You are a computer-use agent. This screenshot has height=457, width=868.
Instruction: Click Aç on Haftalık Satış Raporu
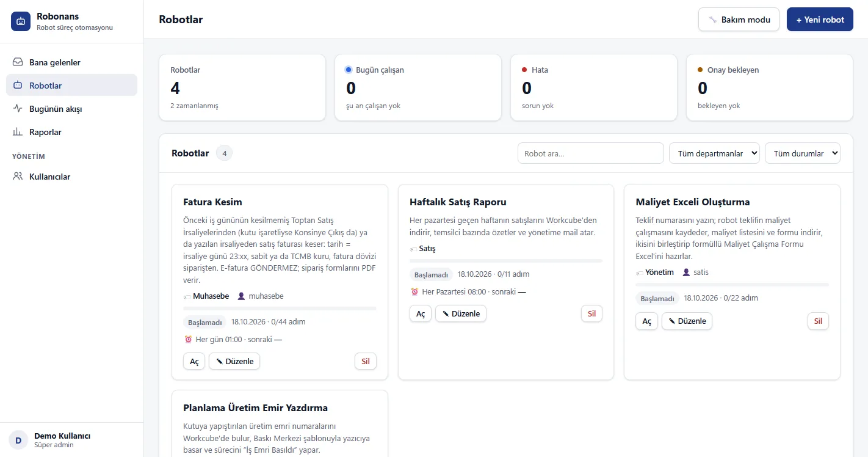pyautogui.click(x=421, y=313)
